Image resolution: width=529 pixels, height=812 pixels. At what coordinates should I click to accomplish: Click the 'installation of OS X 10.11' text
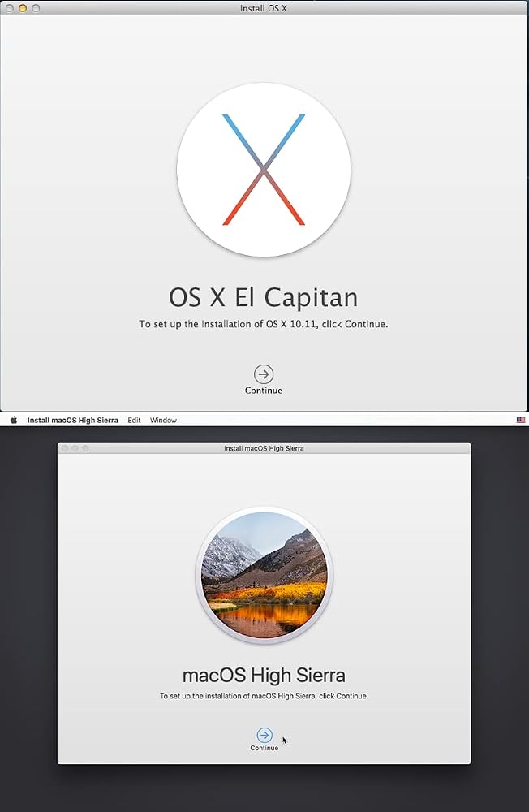point(259,324)
